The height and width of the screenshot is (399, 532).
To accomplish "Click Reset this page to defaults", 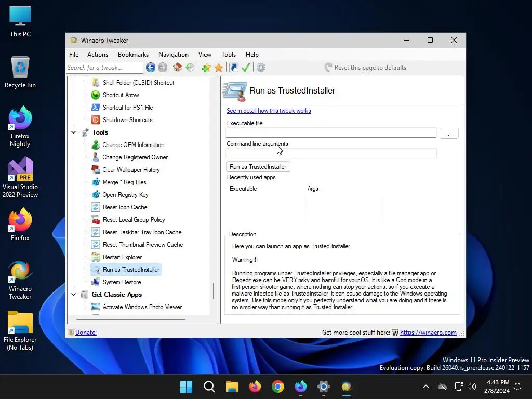I will 365,68.
